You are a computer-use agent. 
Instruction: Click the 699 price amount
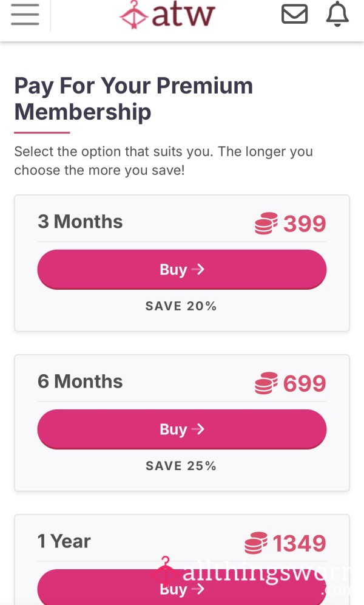(305, 383)
